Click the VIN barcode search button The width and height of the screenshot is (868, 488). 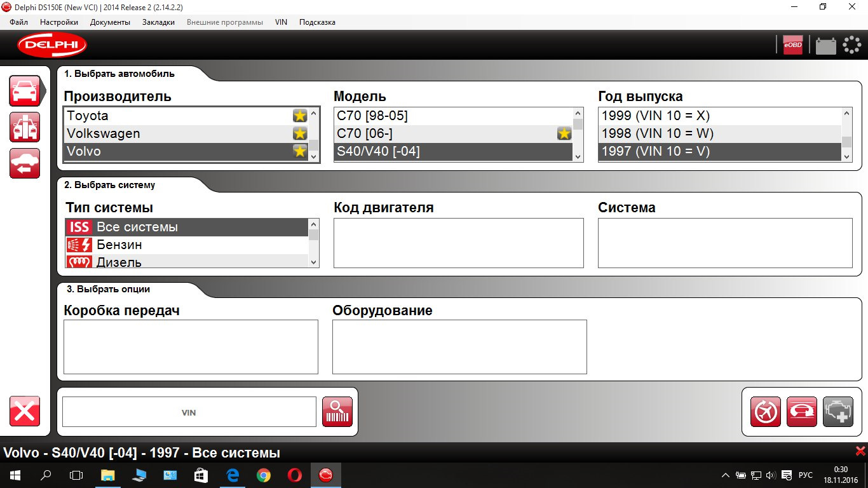pos(337,412)
